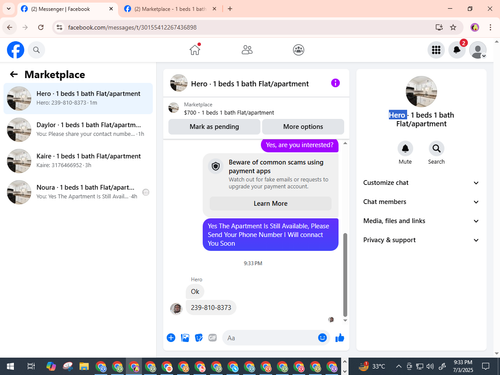
Task: Go back using Marketplace back arrow
Action: (14, 74)
